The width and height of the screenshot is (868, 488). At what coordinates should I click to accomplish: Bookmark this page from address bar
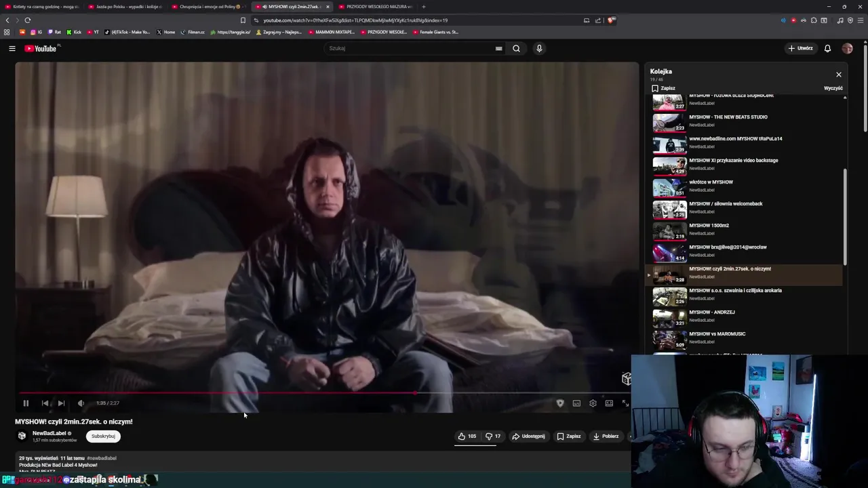point(243,20)
